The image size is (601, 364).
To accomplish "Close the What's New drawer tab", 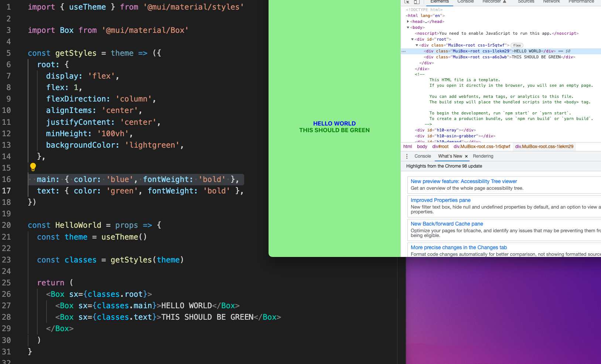I will pyautogui.click(x=466, y=157).
